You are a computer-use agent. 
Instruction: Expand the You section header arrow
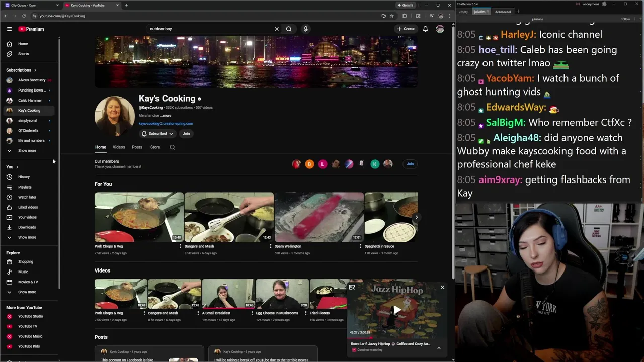[17, 167]
